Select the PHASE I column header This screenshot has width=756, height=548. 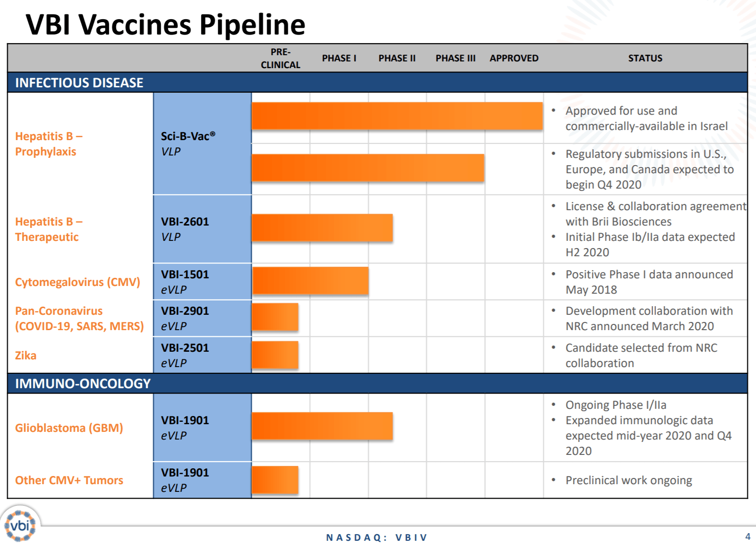click(339, 58)
